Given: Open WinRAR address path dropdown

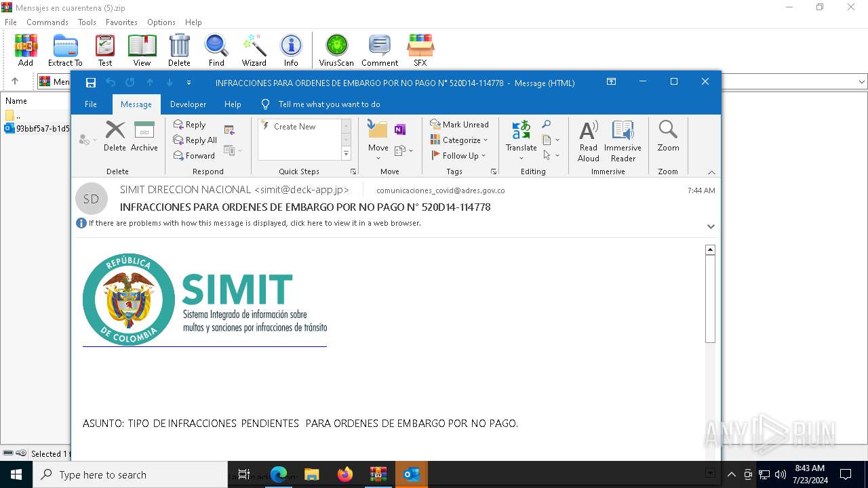Looking at the screenshot, I should (862, 82).
